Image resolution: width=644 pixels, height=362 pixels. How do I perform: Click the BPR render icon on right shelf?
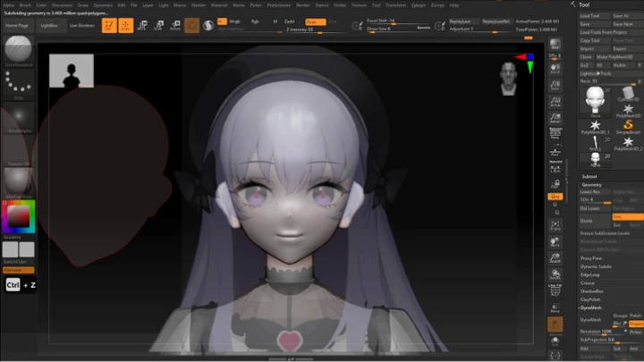(x=555, y=44)
